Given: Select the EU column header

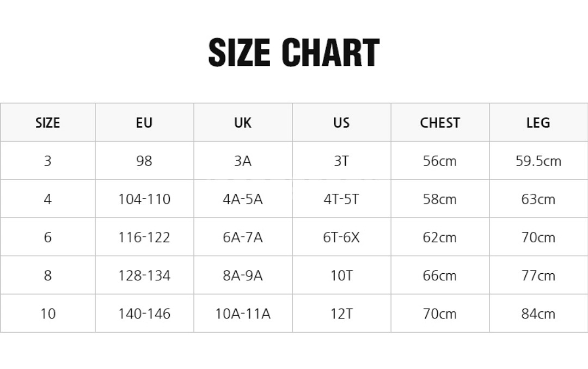Looking at the screenshot, I should pos(144,122).
